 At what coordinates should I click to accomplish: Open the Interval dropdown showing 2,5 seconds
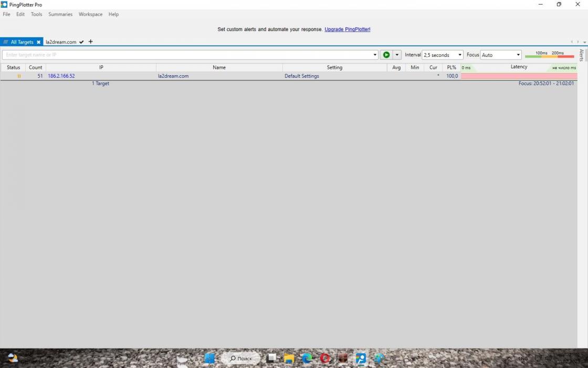pos(443,55)
